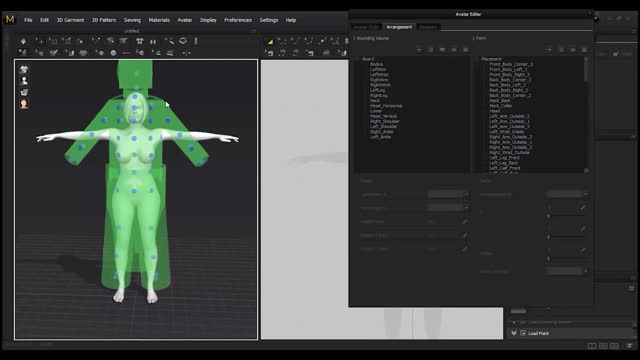Select Head_Horizontal bounding volume
The width and height of the screenshot is (640, 360).
tap(386, 106)
